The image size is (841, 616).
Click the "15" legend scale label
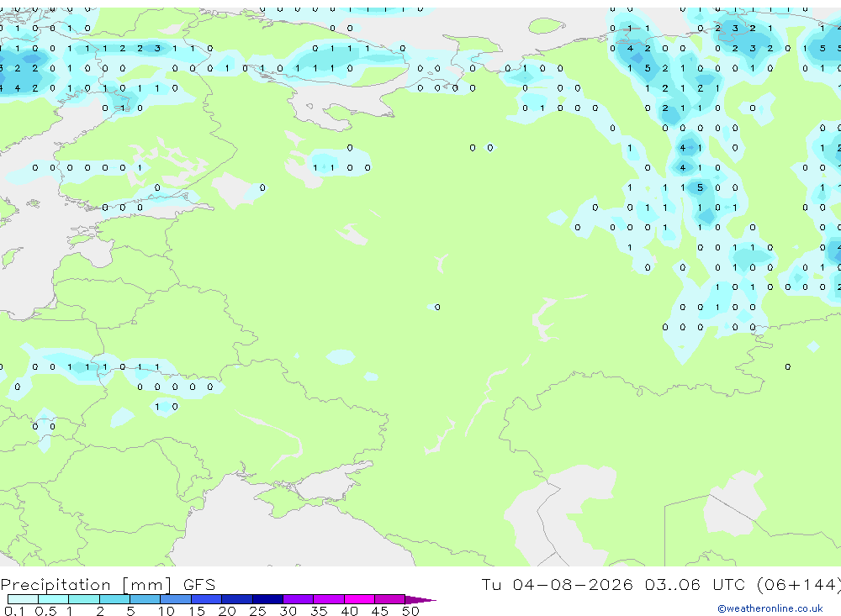(197, 611)
